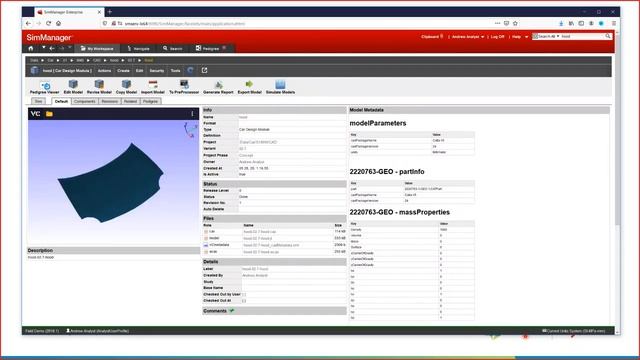Open the vCmetadata file row
Screen dimensions: 640x360
point(274,245)
